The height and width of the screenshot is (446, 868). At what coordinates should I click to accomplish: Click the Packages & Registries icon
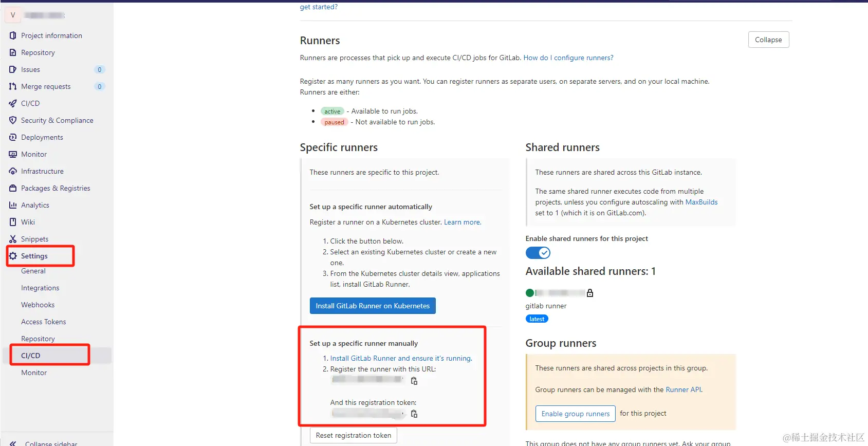point(13,188)
